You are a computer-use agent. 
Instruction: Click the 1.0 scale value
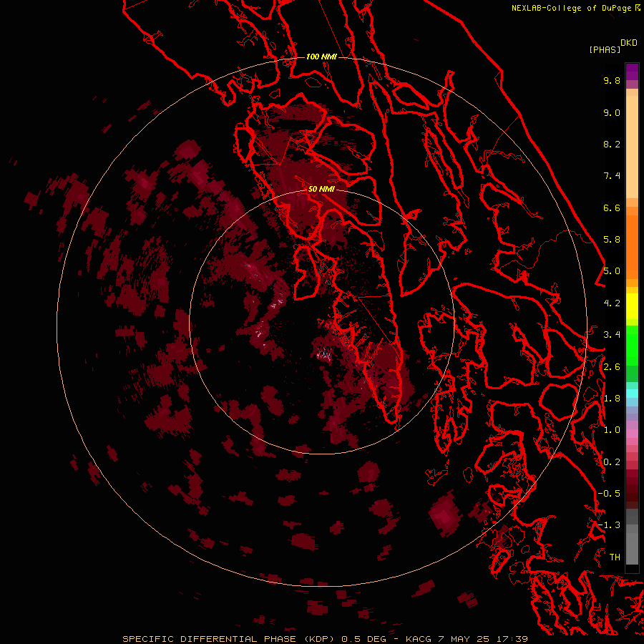(612, 430)
